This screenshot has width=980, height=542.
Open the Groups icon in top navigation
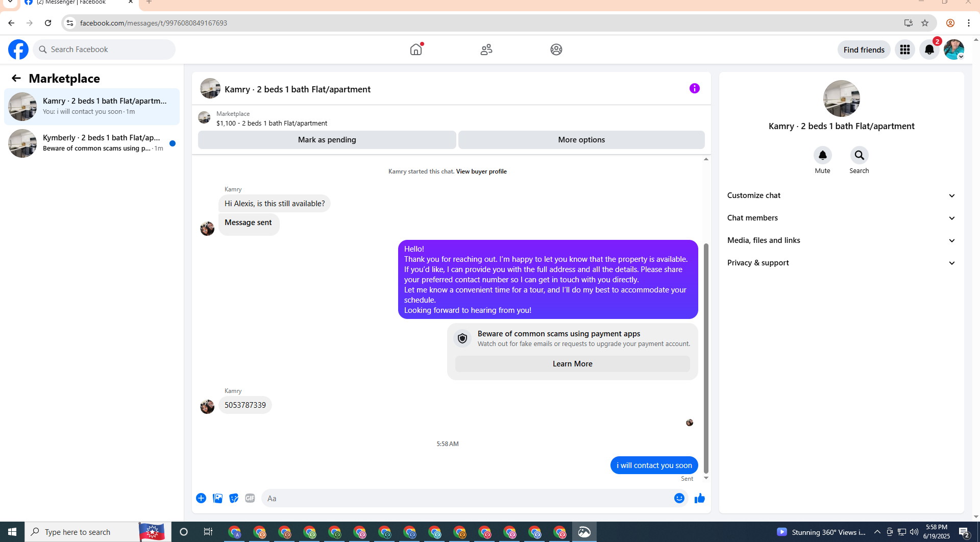(x=556, y=50)
